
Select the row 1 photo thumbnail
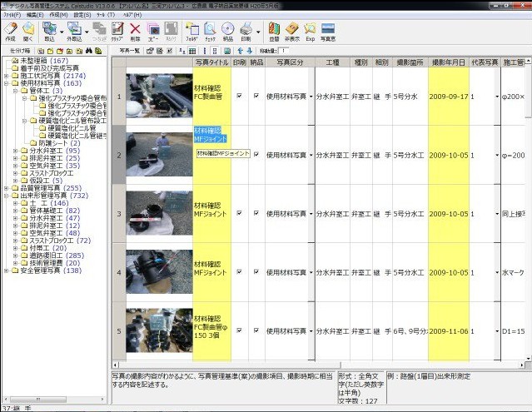159,96
